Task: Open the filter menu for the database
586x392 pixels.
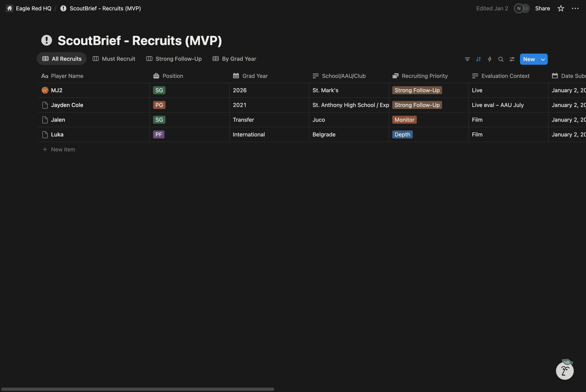Action: click(x=467, y=59)
